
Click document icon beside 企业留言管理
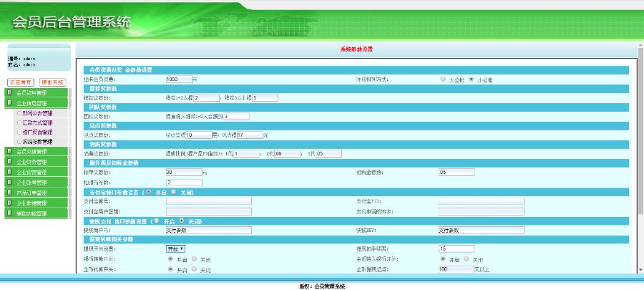pos(9,172)
